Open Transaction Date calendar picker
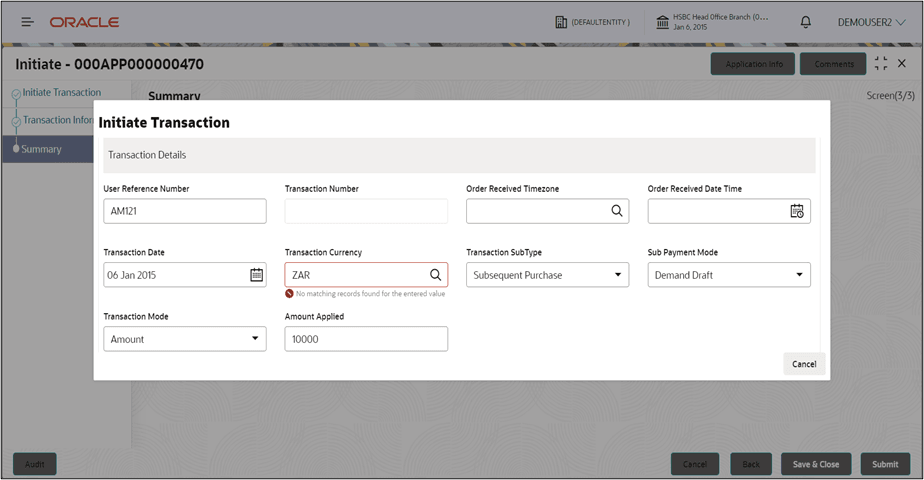Image resolution: width=924 pixels, height=480 pixels. [256, 274]
